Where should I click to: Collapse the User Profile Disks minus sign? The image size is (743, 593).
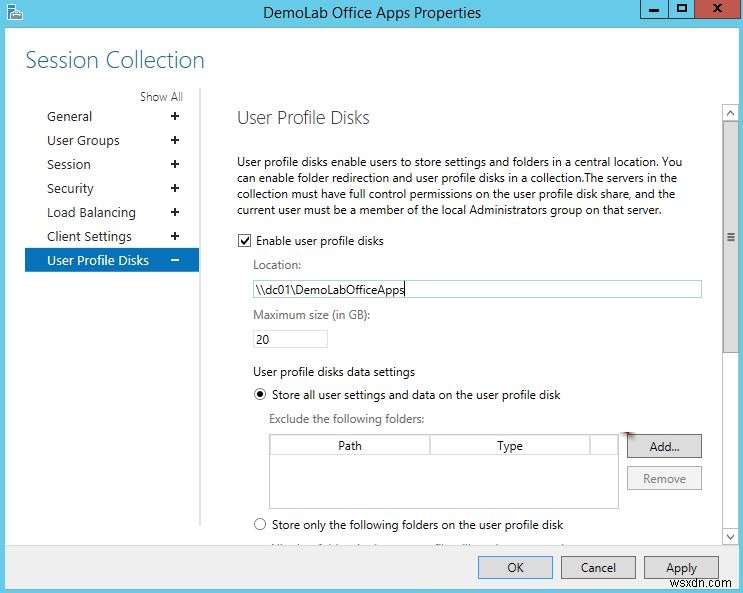click(x=175, y=260)
